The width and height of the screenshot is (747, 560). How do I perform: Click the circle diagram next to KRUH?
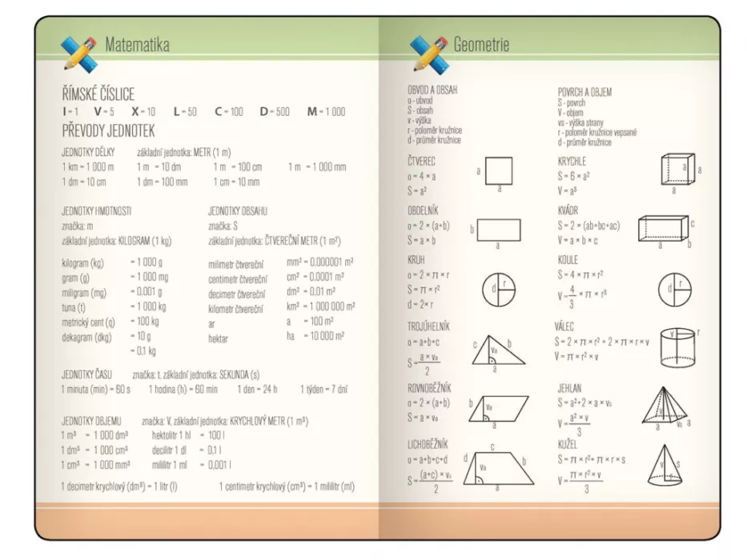pos(498,290)
